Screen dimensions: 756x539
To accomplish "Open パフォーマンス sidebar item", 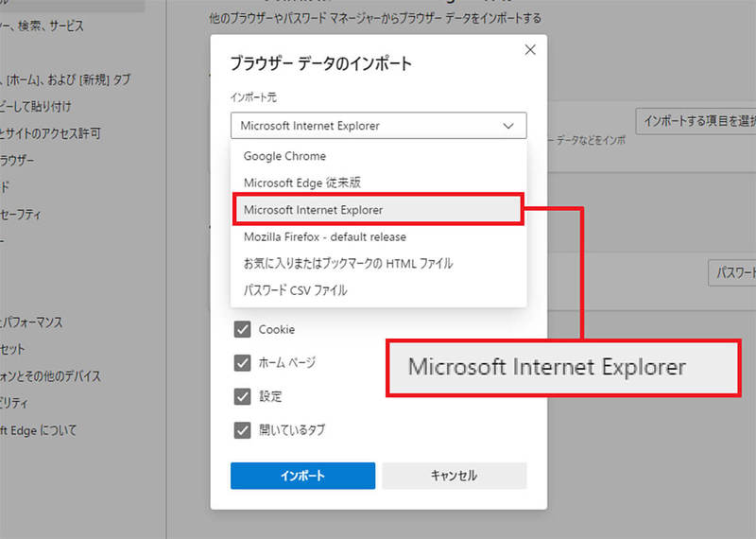I will 31,322.
